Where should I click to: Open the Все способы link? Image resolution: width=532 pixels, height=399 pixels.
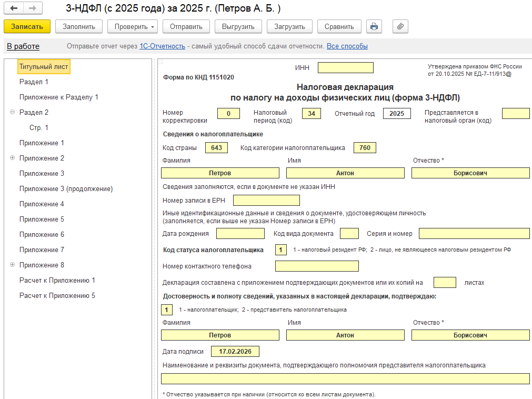coord(347,46)
